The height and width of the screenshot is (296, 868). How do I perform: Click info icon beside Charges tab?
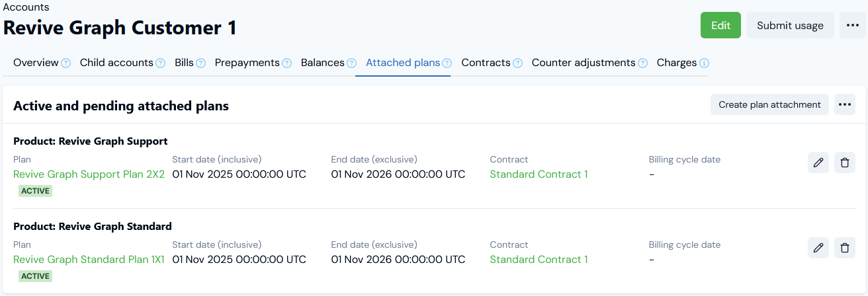tap(704, 63)
